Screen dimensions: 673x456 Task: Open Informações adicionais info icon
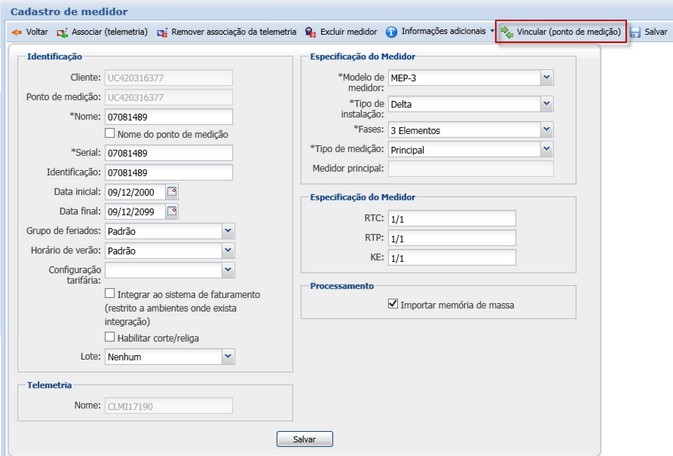tap(391, 32)
